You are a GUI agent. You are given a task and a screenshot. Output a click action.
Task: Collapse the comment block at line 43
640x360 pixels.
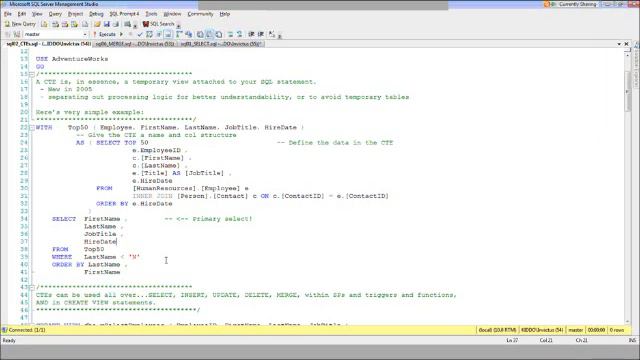click(32, 287)
